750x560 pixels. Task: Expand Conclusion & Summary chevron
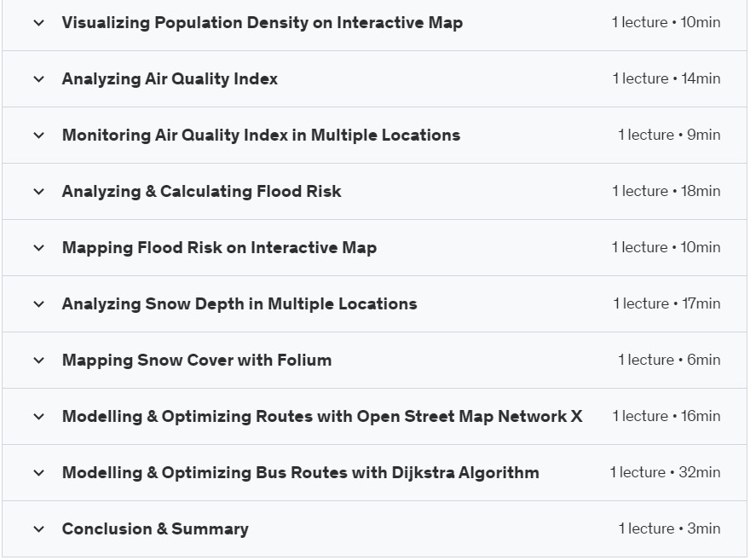pyautogui.click(x=39, y=529)
